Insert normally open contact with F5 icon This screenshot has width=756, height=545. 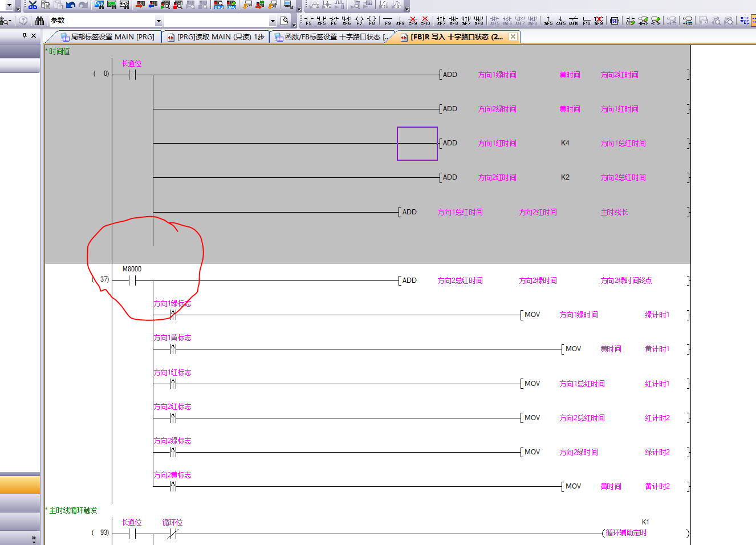tap(308, 21)
